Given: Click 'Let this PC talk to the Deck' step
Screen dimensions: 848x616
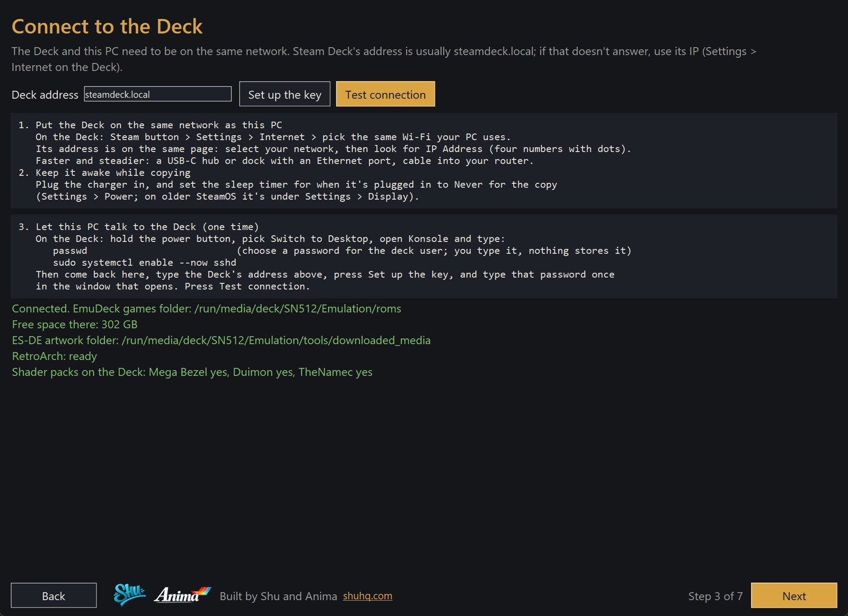Looking at the screenshot, I should tap(139, 227).
